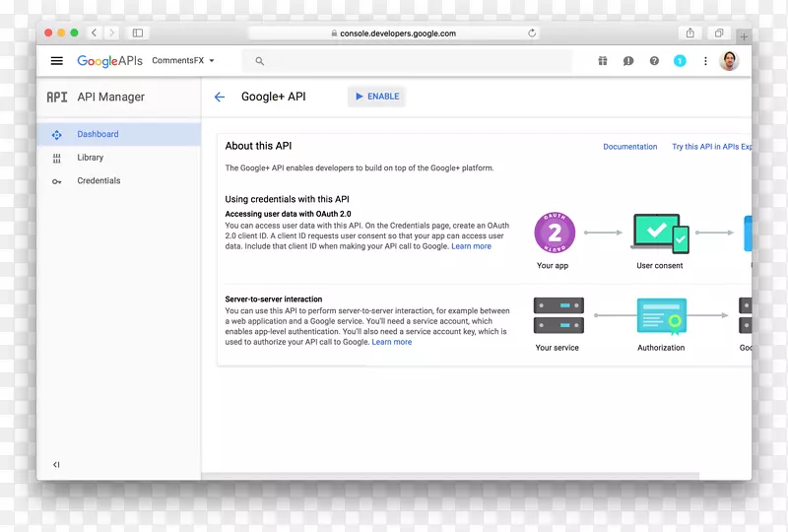Click the Using credentials with this API heading
Screen dimensions: 788x532
(287, 199)
